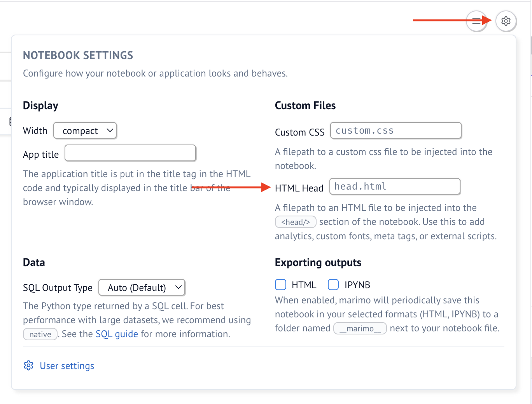Viewport: 532px width, 404px height.
Task: Enable IPYNB auto-export checkbox
Action: [x=333, y=285]
